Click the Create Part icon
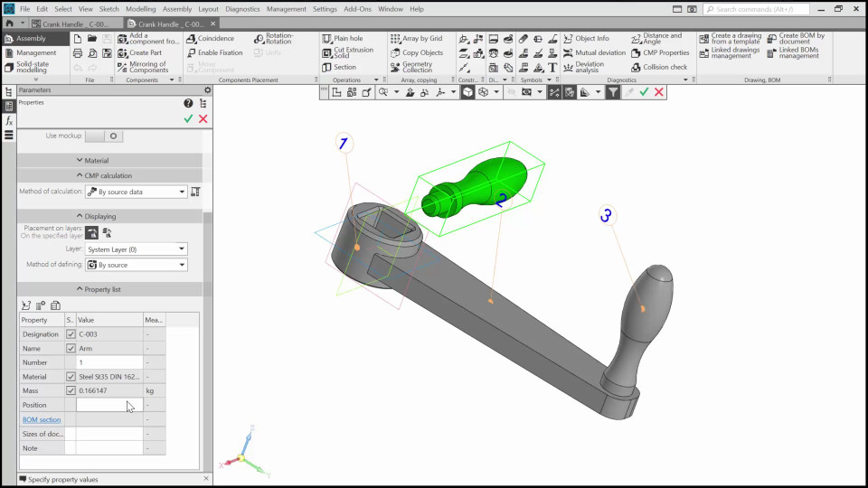This screenshot has width=868, height=488. coord(139,52)
